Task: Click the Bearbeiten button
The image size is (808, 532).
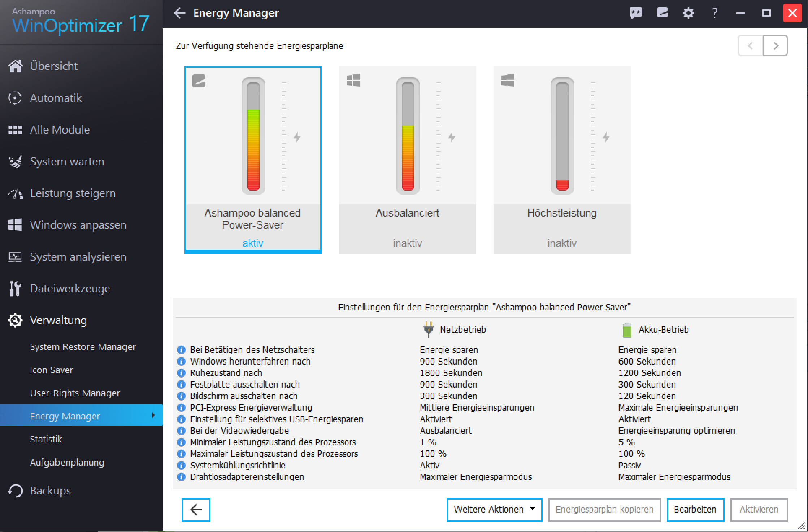Action: [x=695, y=509]
